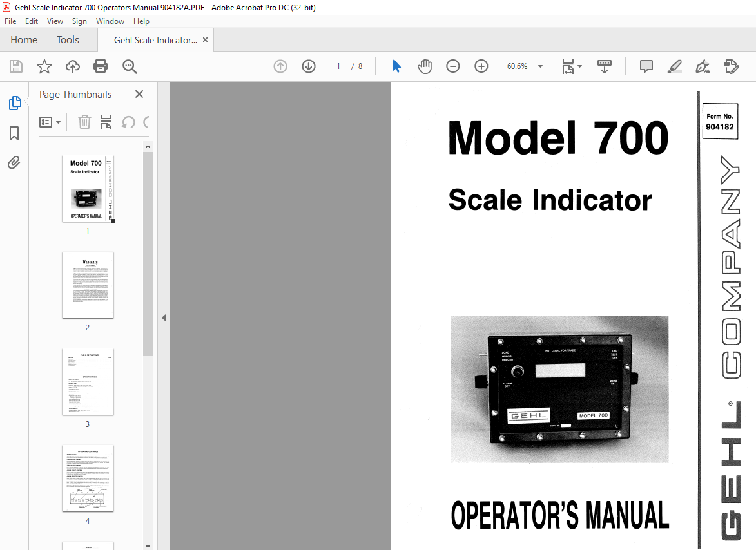This screenshot has width=756, height=550.
Task: Add document to starred favorites
Action: click(x=44, y=66)
